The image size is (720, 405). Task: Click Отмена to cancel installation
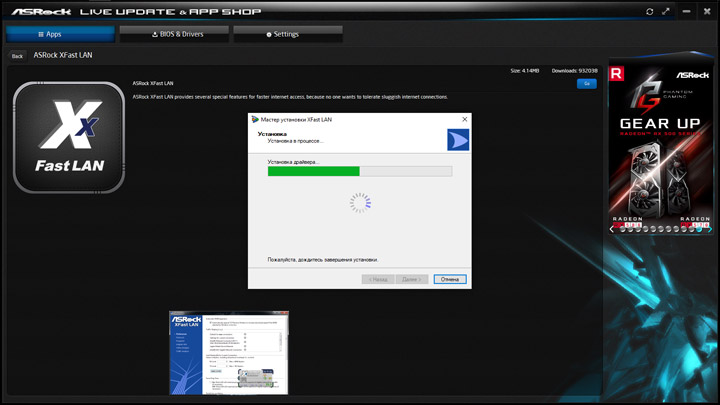pyautogui.click(x=450, y=279)
